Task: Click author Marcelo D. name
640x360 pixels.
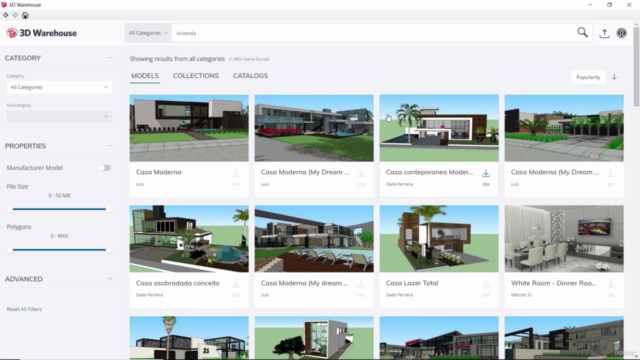Action: pyautogui.click(x=521, y=295)
